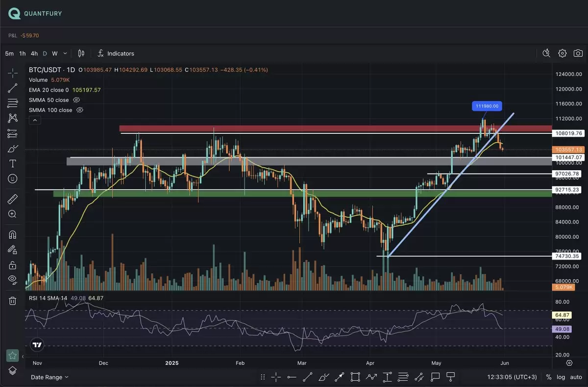Toggle magnet mode
588x387 pixels.
pos(12,234)
